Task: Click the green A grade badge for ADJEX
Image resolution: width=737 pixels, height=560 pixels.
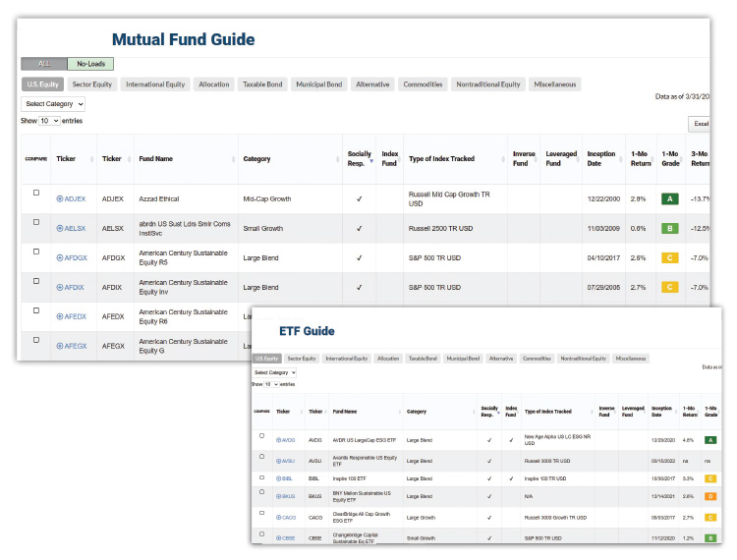Action: coord(670,198)
